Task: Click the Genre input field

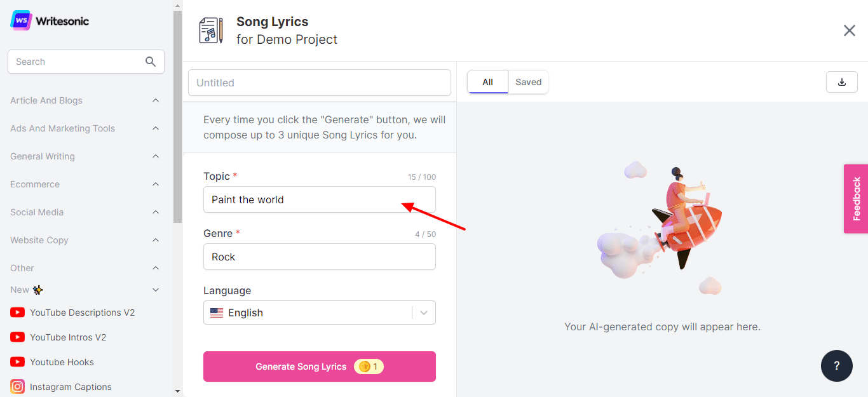Action: point(319,257)
